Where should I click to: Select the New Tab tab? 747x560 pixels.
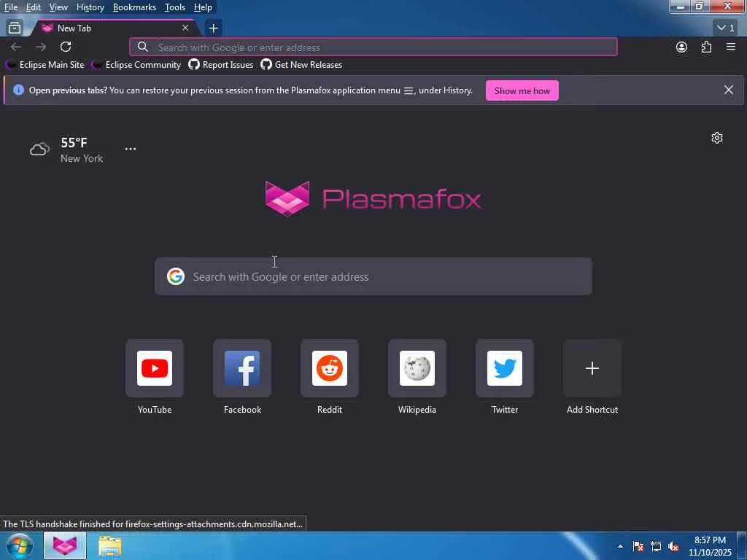115,28
